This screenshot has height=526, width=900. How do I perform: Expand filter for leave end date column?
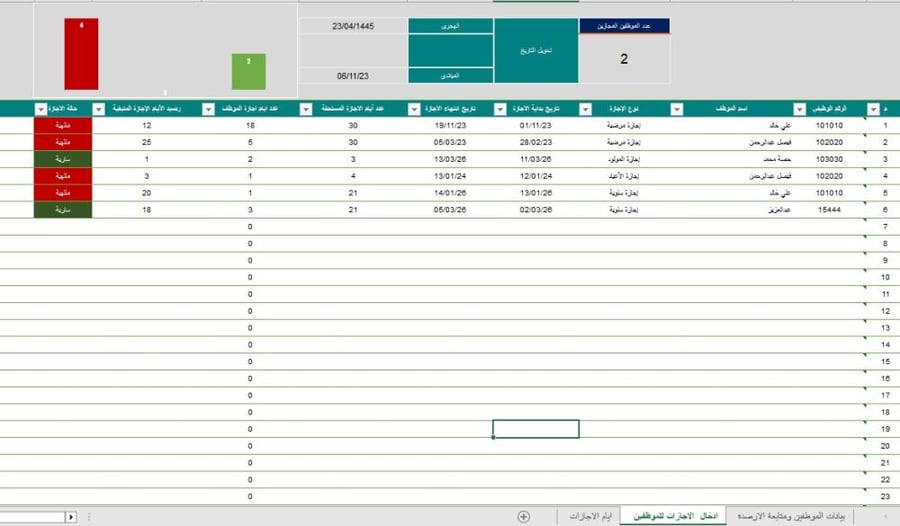click(414, 109)
